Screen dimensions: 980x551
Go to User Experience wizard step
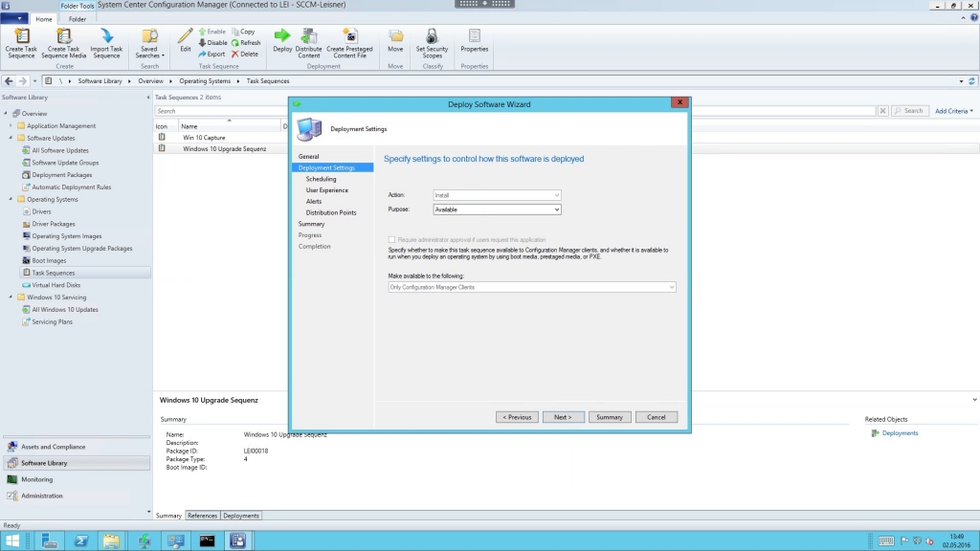[327, 190]
